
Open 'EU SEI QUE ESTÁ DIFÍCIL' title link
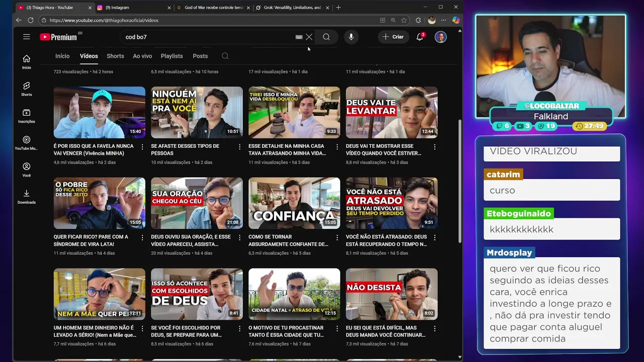(385, 331)
